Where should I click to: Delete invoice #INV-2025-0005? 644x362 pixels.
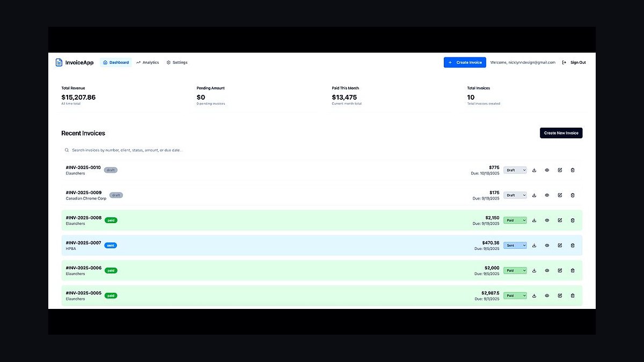pyautogui.click(x=573, y=295)
